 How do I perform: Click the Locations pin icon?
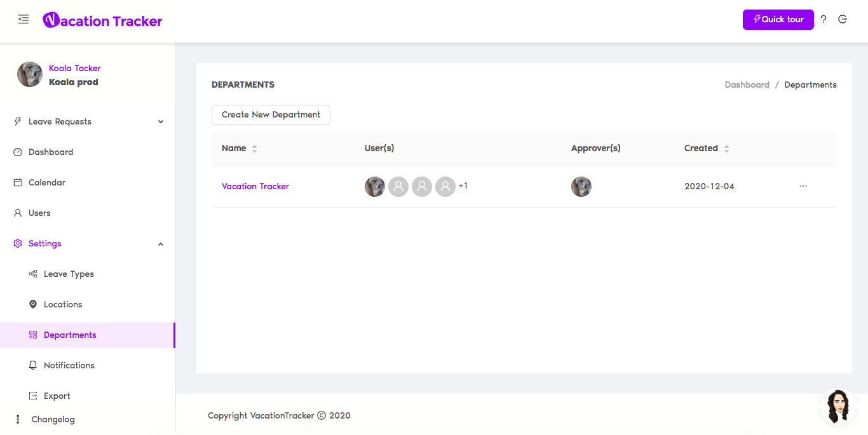33,304
